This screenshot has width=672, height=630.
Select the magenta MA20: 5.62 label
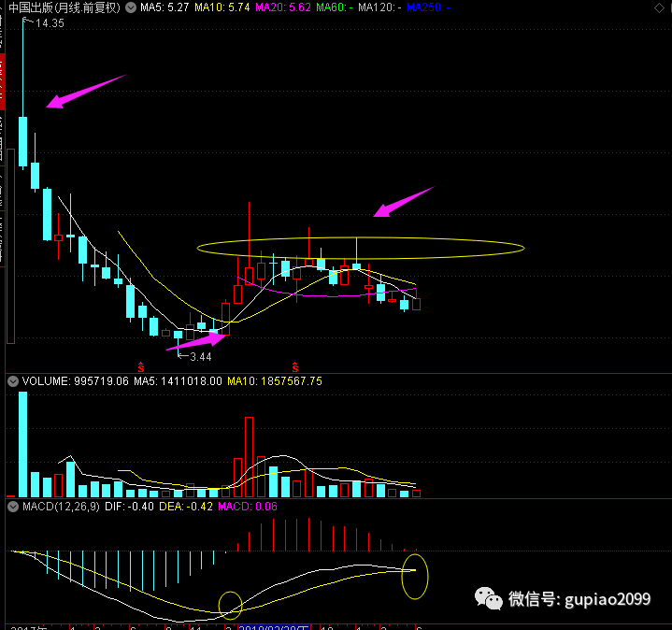pyautogui.click(x=283, y=7)
